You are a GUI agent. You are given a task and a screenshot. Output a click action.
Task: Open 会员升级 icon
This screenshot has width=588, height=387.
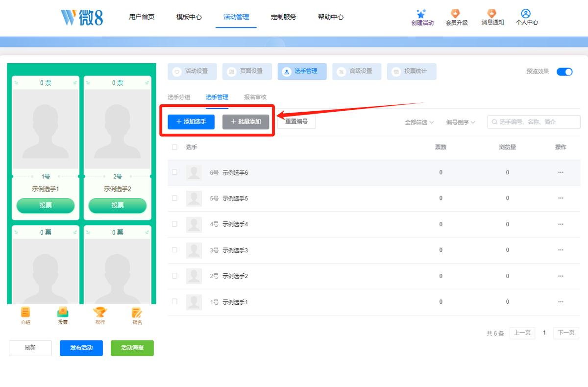pyautogui.click(x=456, y=14)
